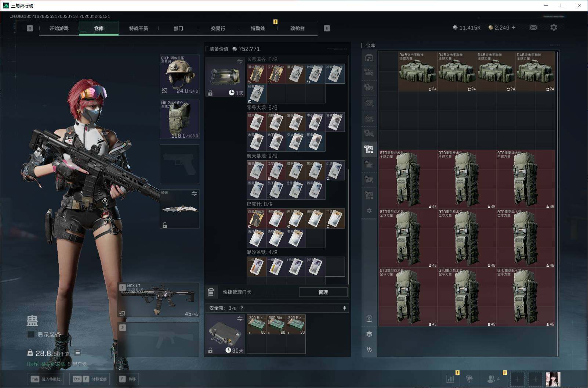Image resolution: width=588 pixels, height=388 pixels.
Task: Click the cart upload icon in warehouse sidebar
Action: pos(369,349)
